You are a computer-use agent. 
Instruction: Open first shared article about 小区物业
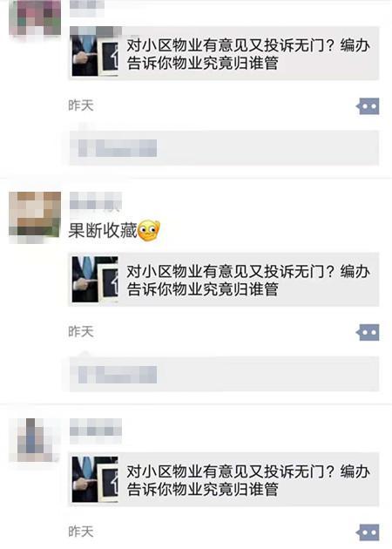tap(224, 53)
